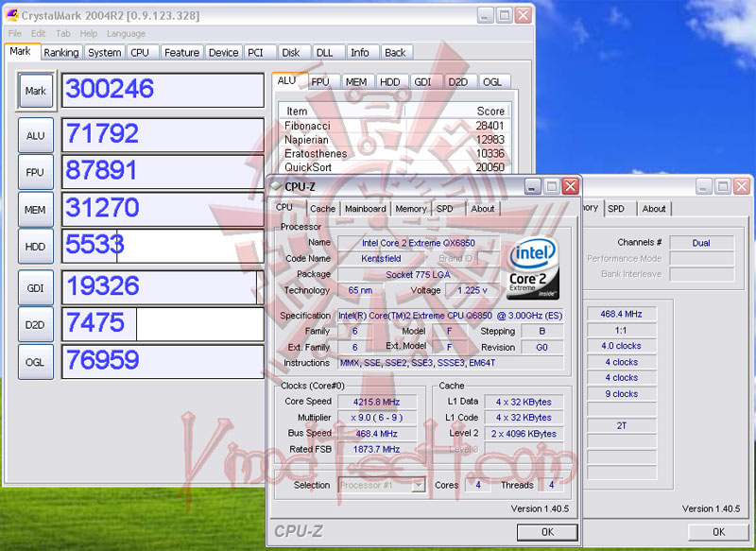Open the File menu in CrystalMark
Viewport: 756px width, 551px height.
point(15,33)
